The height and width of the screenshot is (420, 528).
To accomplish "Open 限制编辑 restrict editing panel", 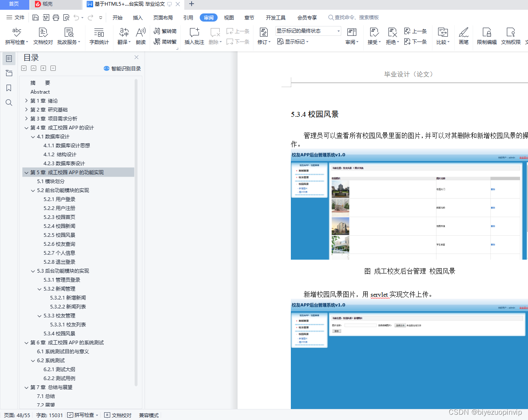I will (487, 36).
